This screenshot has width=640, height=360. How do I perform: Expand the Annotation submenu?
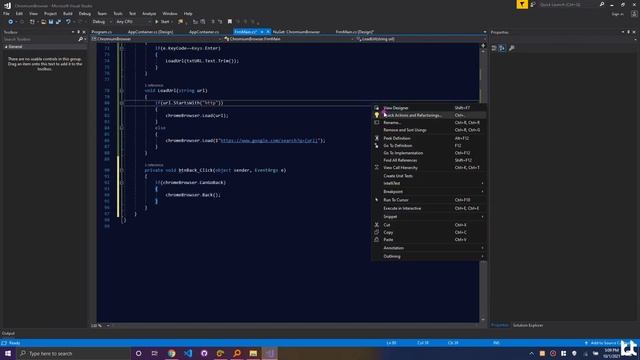tap(428, 248)
